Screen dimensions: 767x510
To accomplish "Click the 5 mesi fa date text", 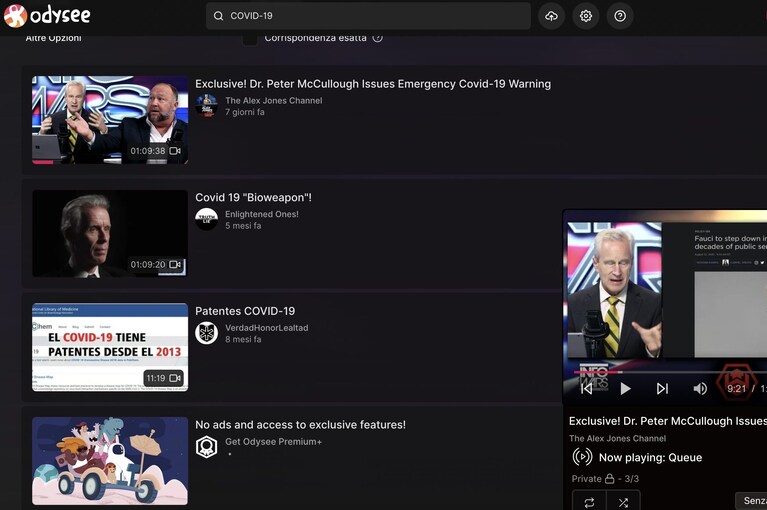I will point(243,226).
